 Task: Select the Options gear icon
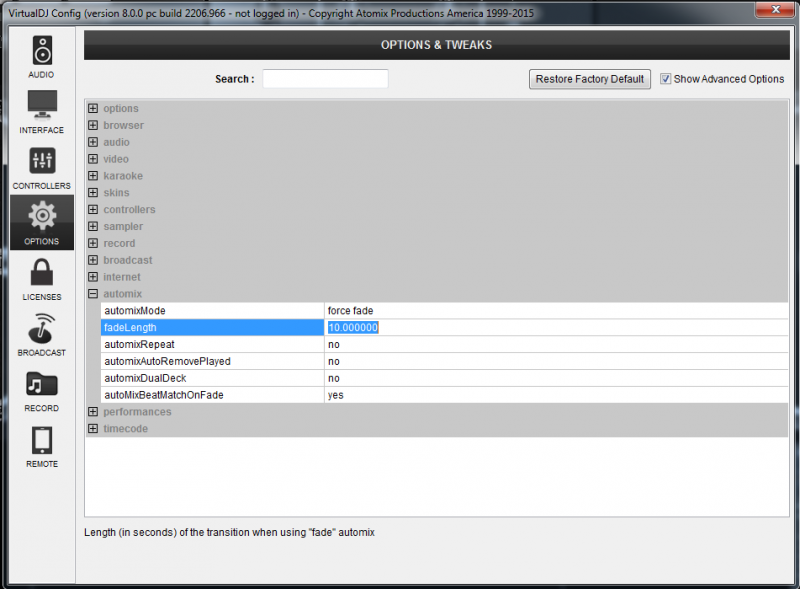[42, 216]
